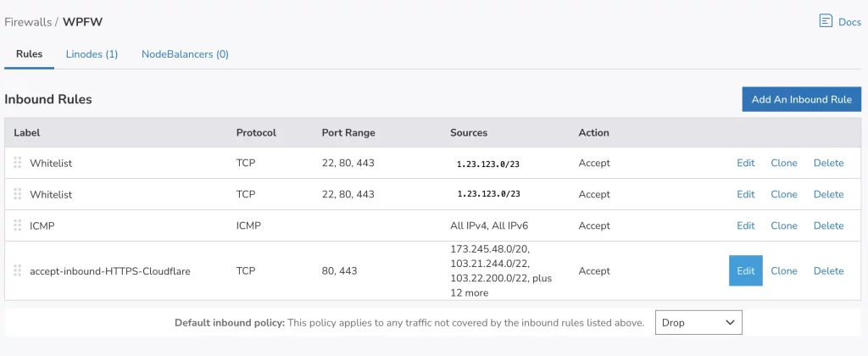The height and width of the screenshot is (356, 868).
Task: Switch to the Linodes (1) tab
Action: click(92, 54)
